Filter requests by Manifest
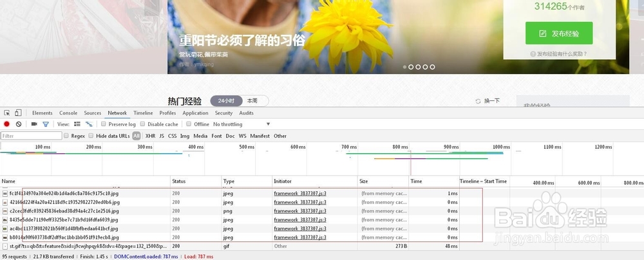The image size is (644, 260). 260,136
